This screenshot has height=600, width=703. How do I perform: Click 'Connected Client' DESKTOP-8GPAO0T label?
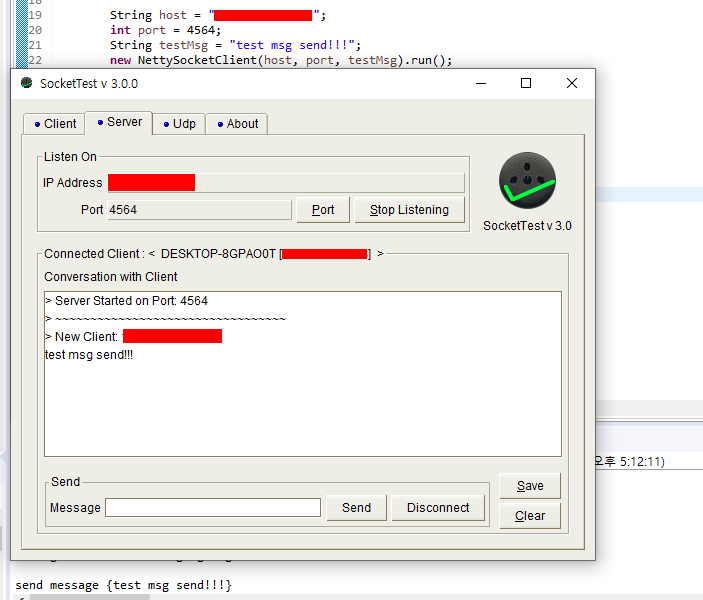click(214, 254)
